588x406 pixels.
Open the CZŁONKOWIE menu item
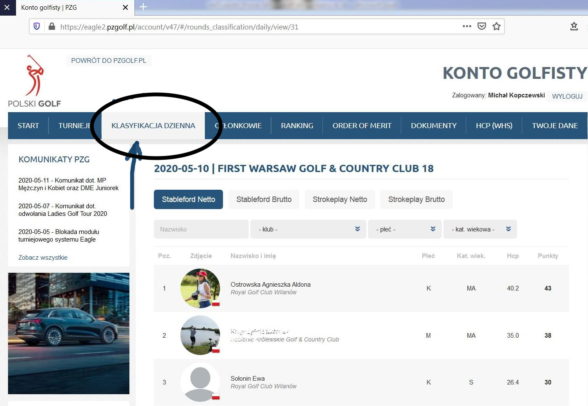click(x=238, y=126)
